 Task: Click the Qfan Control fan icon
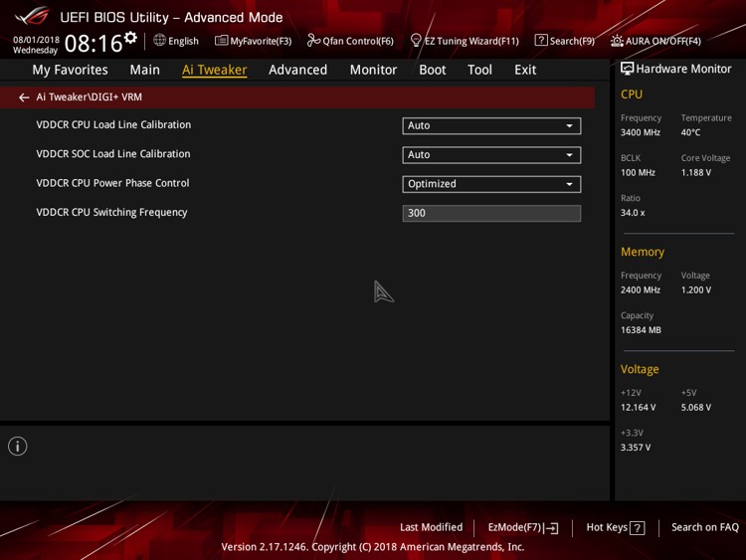point(313,41)
